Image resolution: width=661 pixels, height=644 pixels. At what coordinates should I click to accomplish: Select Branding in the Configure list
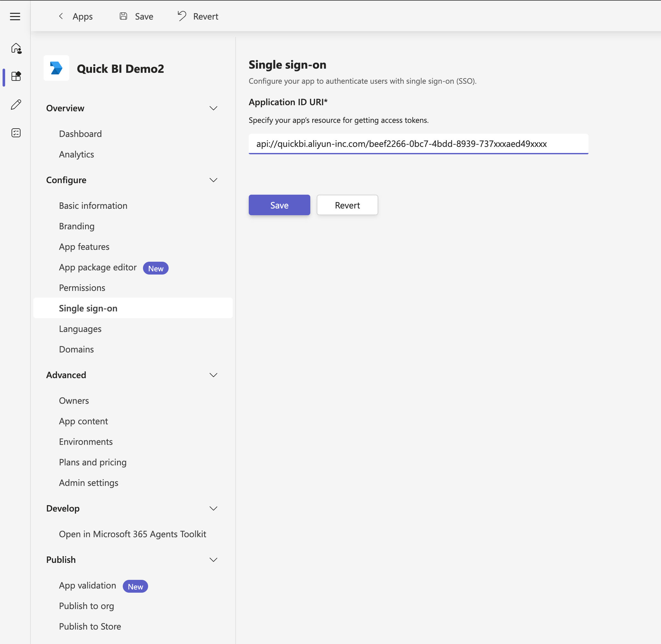click(x=76, y=226)
